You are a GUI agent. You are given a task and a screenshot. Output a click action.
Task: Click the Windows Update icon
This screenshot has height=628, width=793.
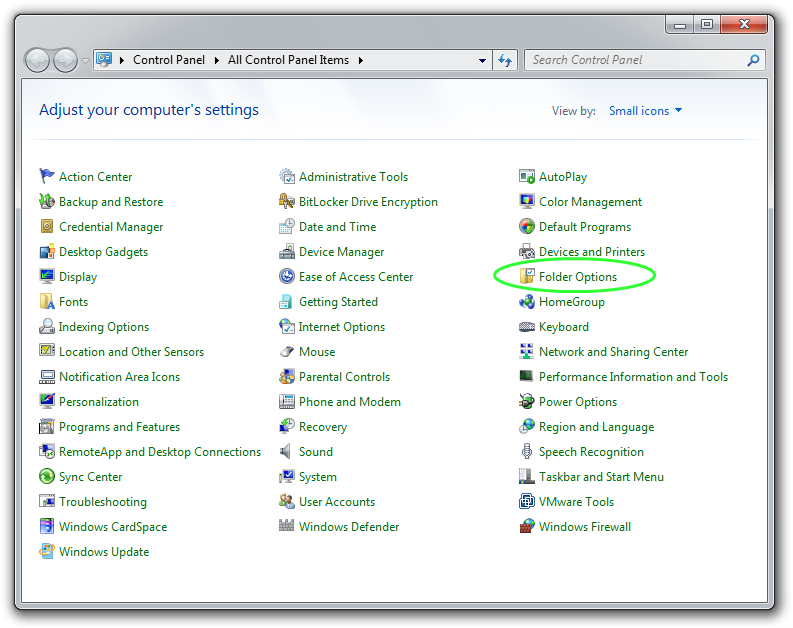pyautogui.click(x=47, y=551)
